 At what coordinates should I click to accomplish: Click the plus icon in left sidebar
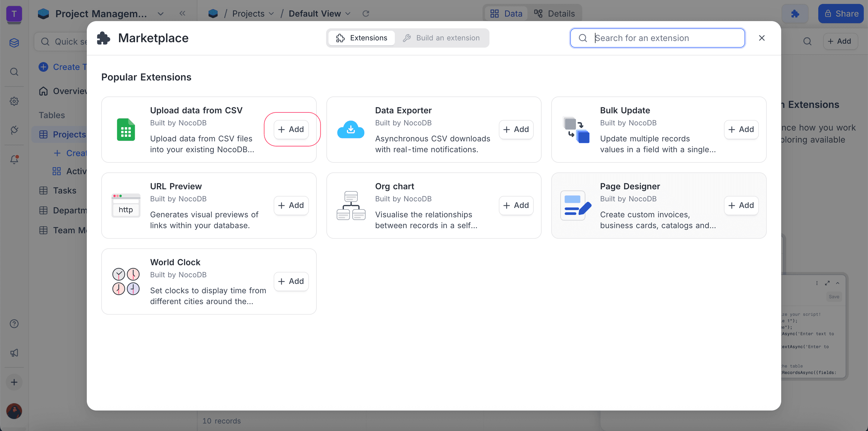[14, 382]
